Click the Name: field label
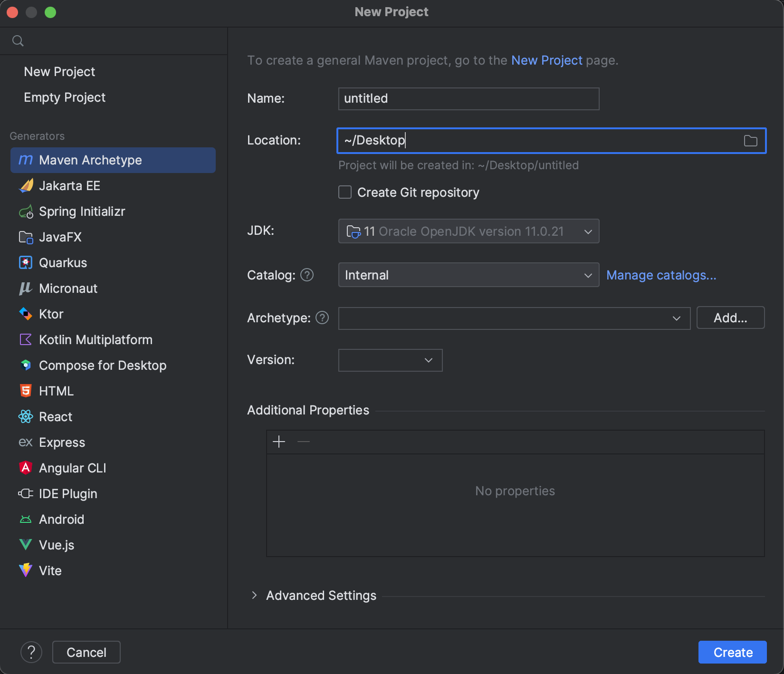784x674 pixels. [x=266, y=98]
